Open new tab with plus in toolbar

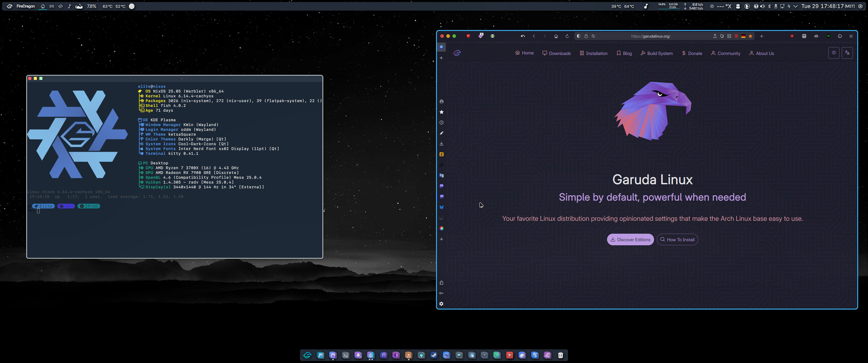click(x=762, y=36)
